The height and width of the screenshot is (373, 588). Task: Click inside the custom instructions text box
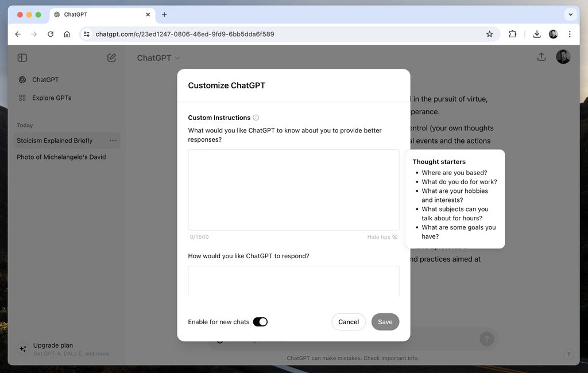(293, 189)
